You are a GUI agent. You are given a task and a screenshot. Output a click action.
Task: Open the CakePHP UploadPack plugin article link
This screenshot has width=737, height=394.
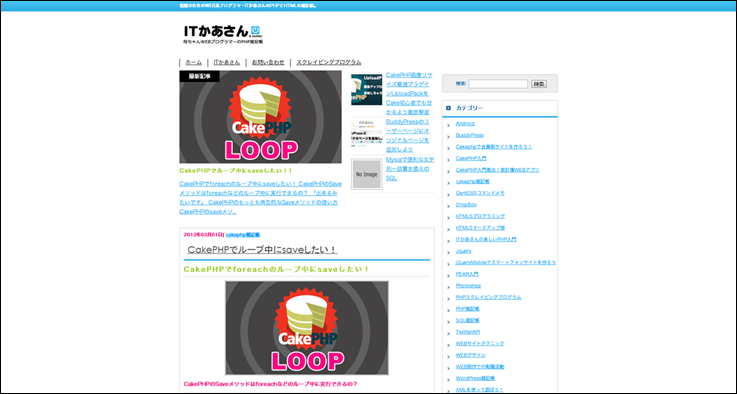[409, 93]
